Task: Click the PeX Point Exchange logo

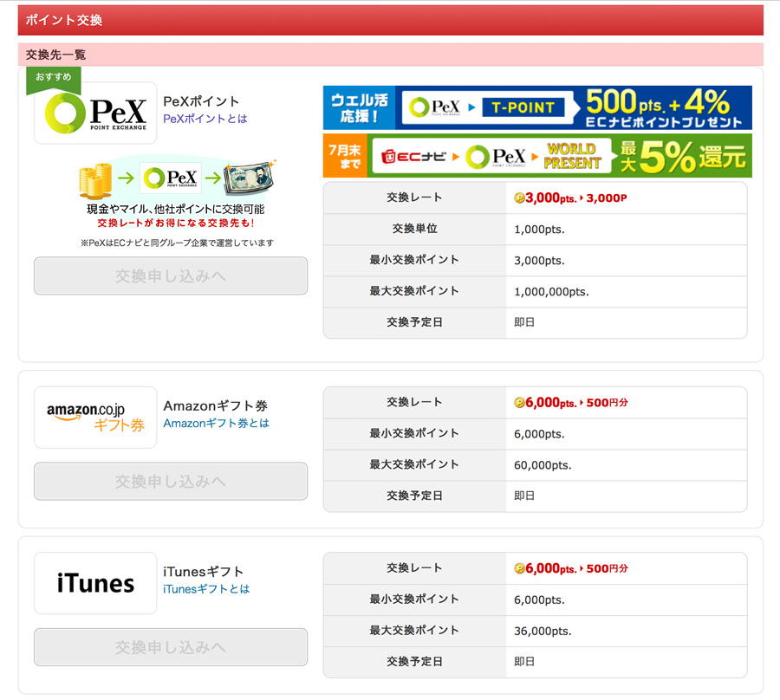Action: 95,113
